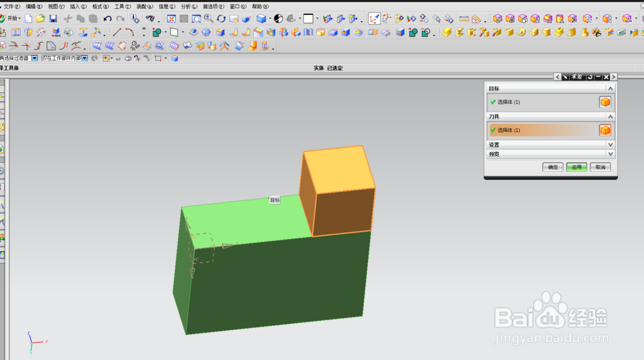Go to previous dialog step arrow
The width and height of the screenshot is (644, 360).
point(557,77)
